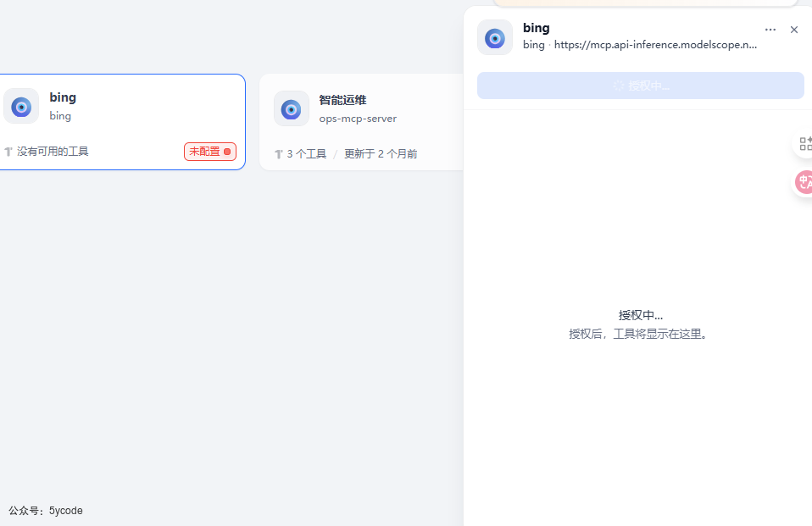Open the floating apps grid icon on right edge
This screenshot has width=812, height=526.
pos(804,143)
